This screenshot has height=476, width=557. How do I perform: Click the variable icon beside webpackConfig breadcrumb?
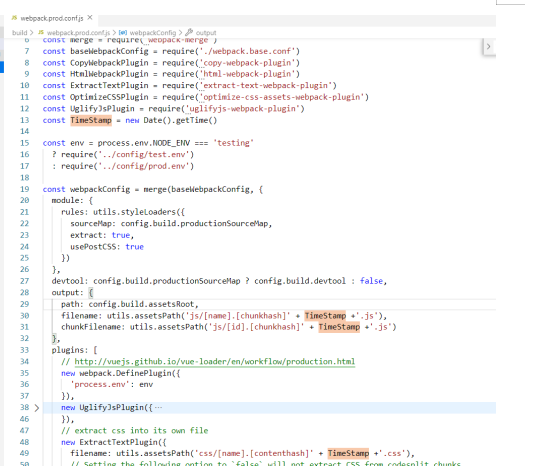123,33
